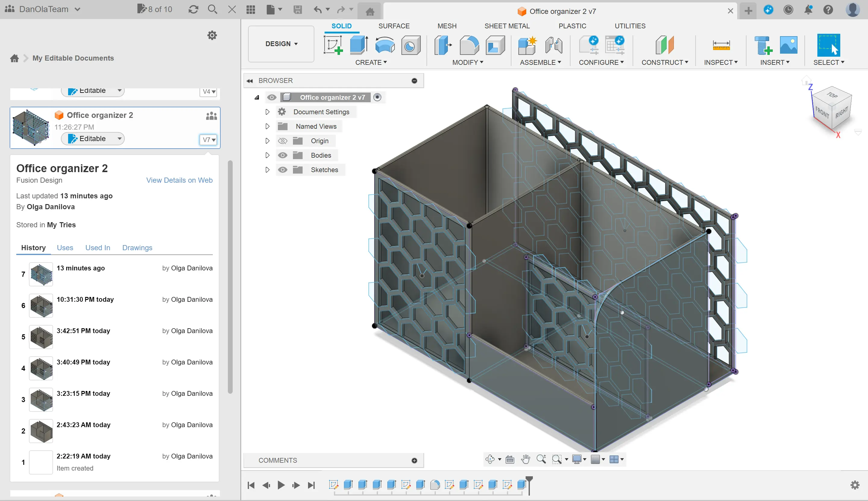The height and width of the screenshot is (501, 868).
Task: Show the Origin folder via eye icon
Action: point(282,141)
